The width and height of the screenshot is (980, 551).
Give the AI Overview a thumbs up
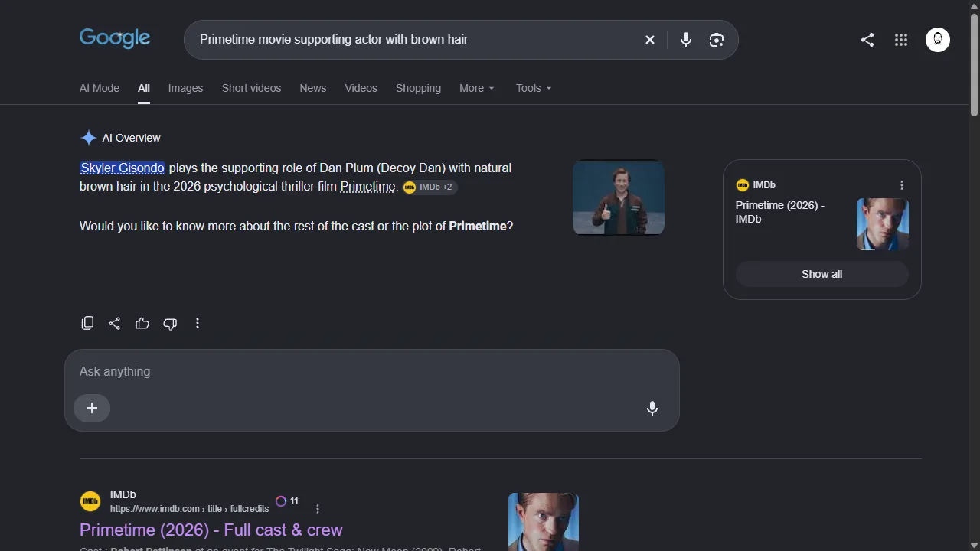point(142,323)
